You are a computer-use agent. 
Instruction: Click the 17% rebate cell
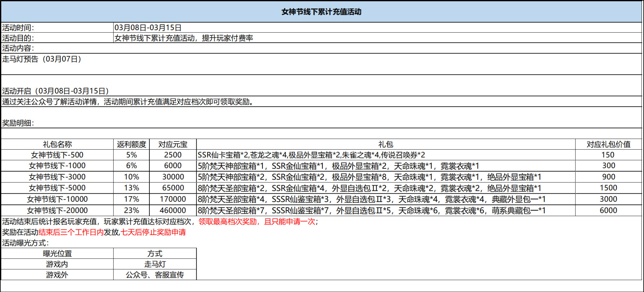tap(132, 199)
